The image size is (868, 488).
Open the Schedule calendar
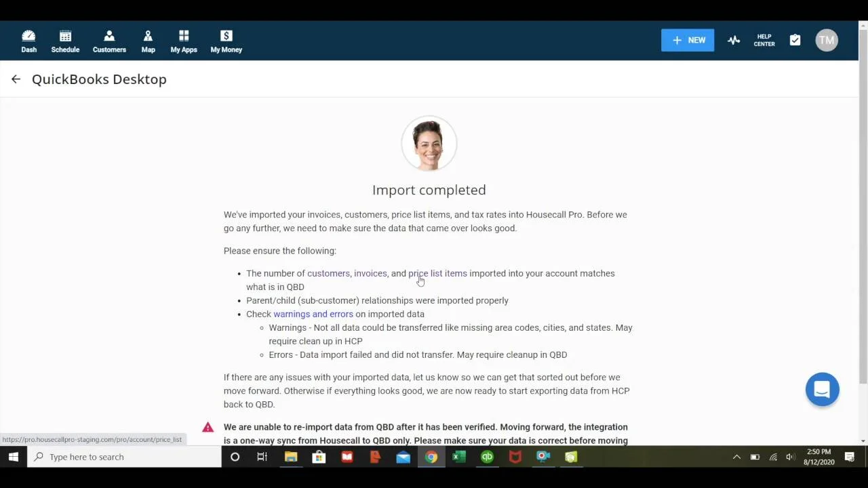pyautogui.click(x=65, y=41)
